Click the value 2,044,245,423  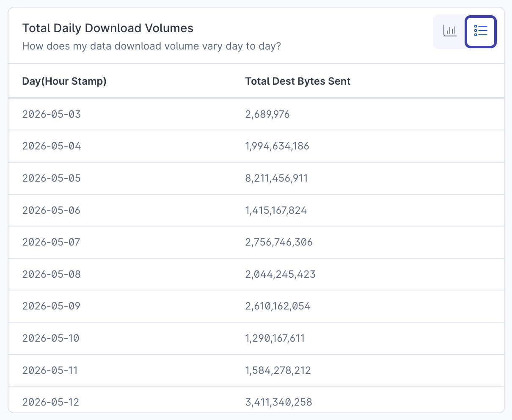tap(281, 274)
